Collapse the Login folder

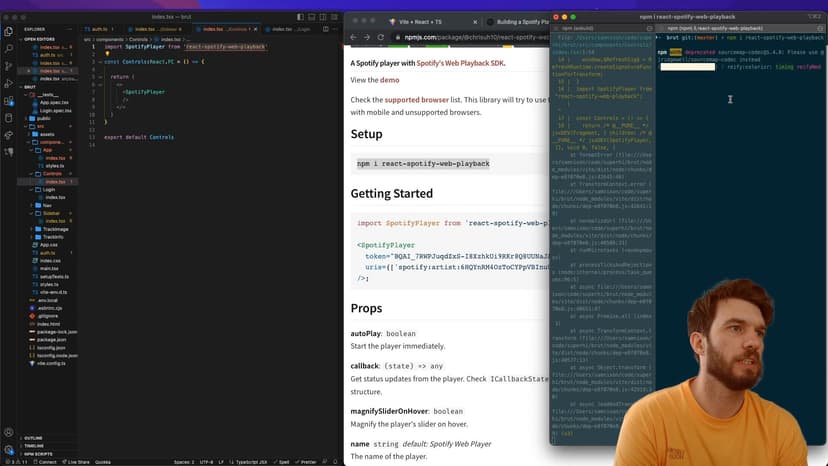pyautogui.click(x=49, y=189)
